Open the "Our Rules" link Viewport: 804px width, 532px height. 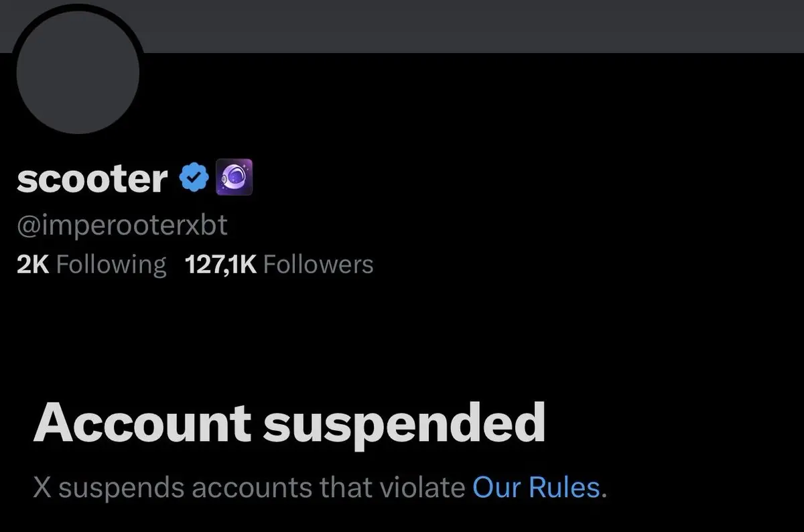click(x=536, y=488)
